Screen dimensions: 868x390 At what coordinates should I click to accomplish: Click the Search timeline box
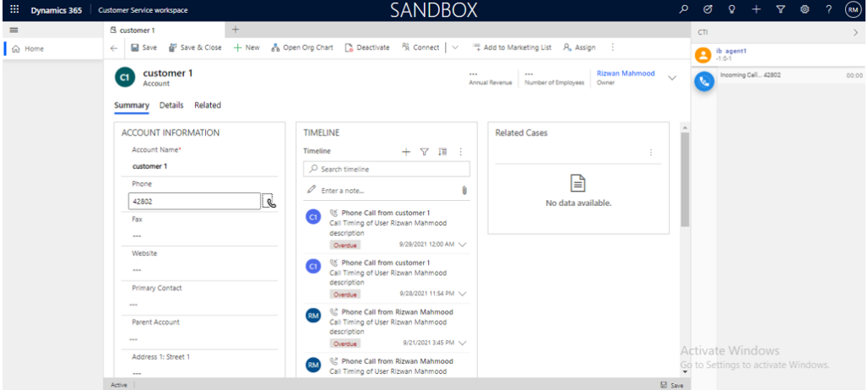click(x=387, y=169)
